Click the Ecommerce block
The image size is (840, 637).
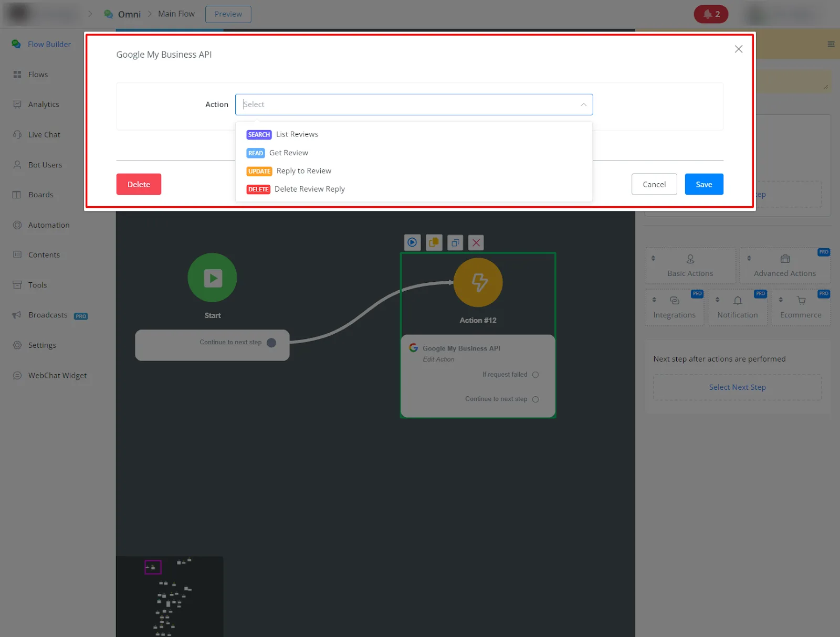[801, 307]
